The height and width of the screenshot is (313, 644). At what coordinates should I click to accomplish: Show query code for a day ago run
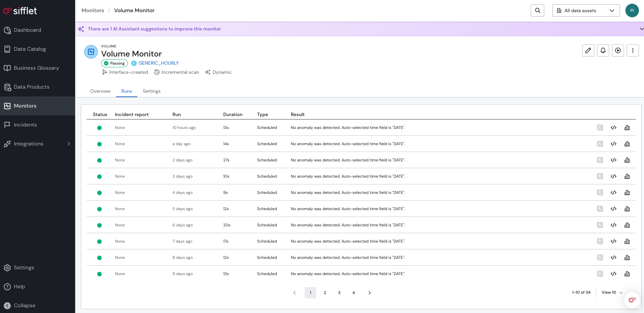point(614,144)
